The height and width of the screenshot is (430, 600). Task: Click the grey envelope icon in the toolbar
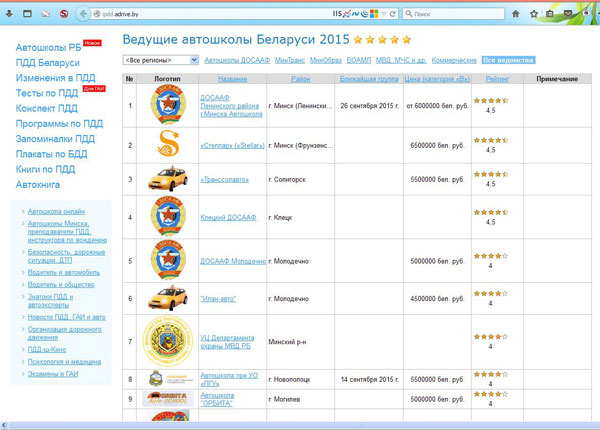click(46, 14)
